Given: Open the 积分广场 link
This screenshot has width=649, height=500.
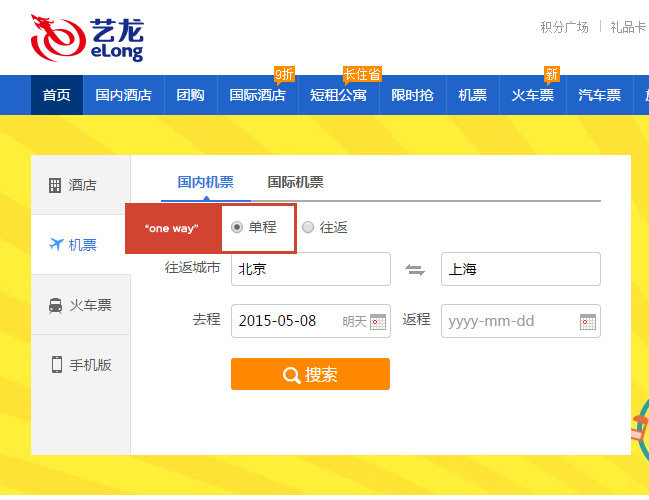Looking at the screenshot, I should point(565,27).
